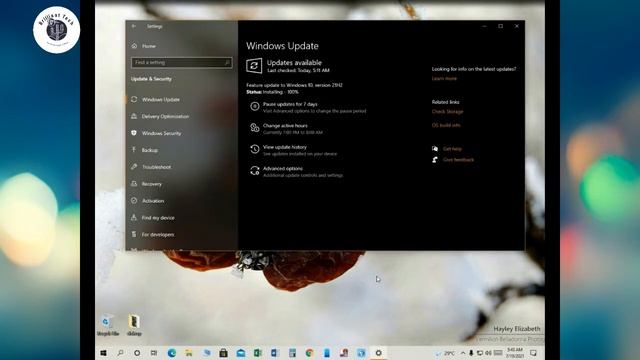Open the taskbar clock and date
The width and height of the screenshot is (640, 360).
[x=515, y=353]
